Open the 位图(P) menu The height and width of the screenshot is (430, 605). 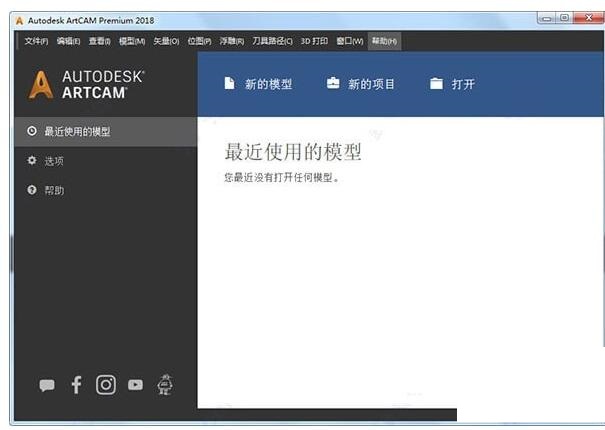click(199, 41)
